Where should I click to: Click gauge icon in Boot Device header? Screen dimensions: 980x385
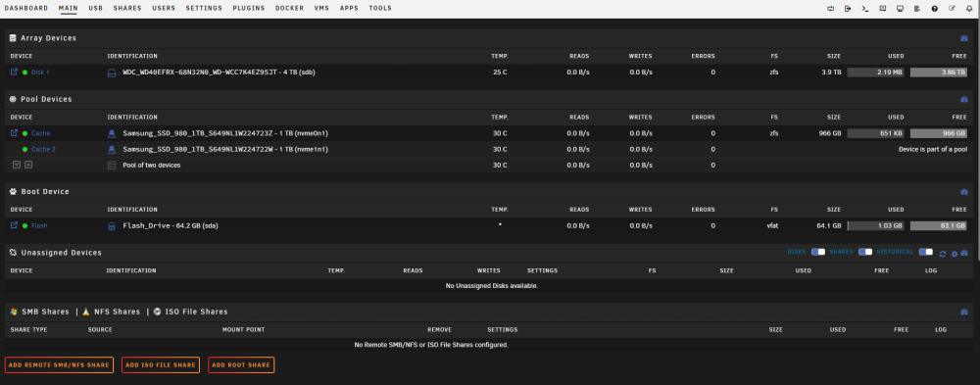(x=963, y=192)
